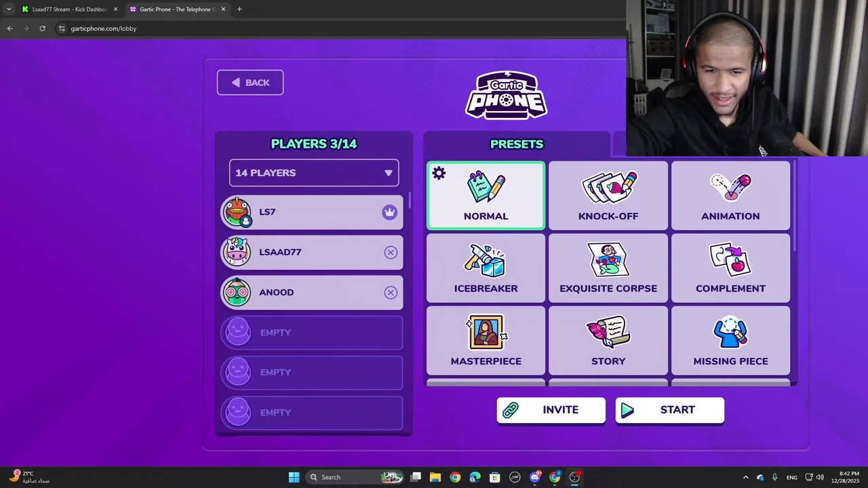Select the Masterpiece preset
The height and width of the screenshot is (488, 868).
[486, 341]
